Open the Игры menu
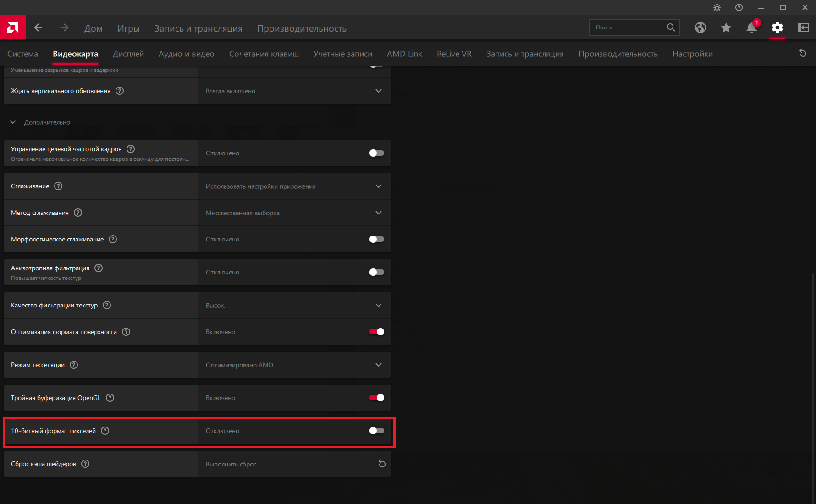 pyautogui.click(x=128, y=28)
